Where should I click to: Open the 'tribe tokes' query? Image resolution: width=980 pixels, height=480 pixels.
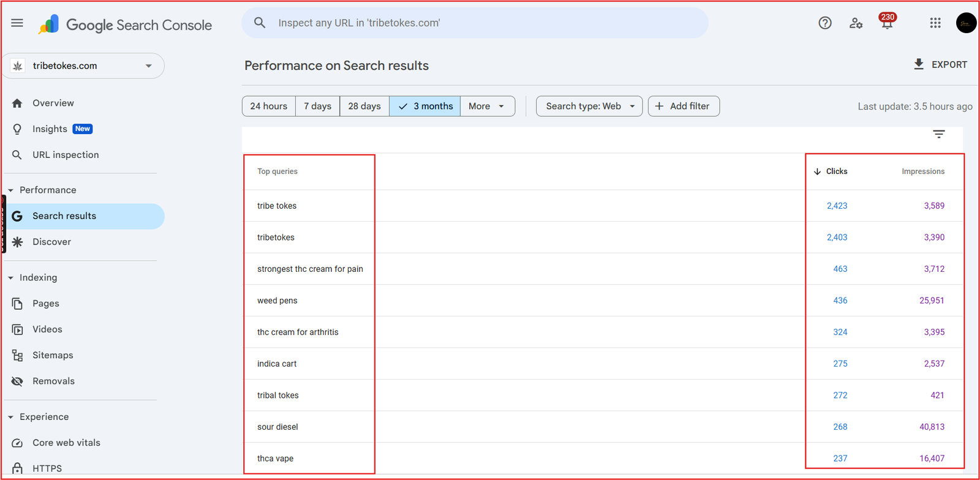(277, 206)
